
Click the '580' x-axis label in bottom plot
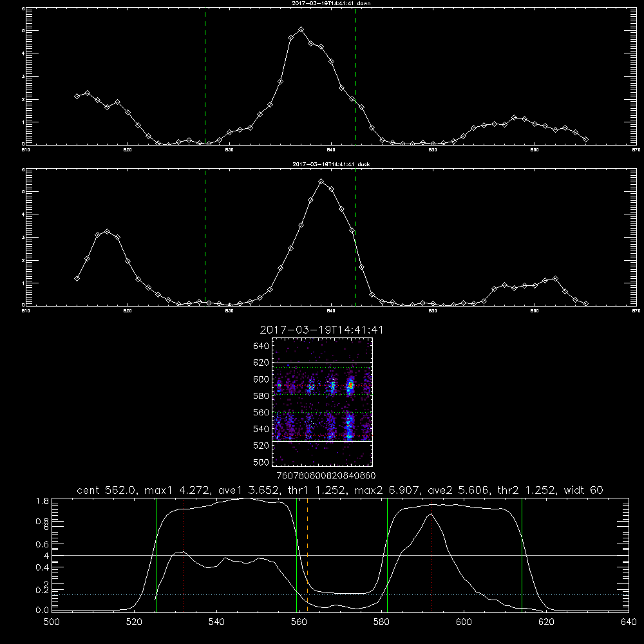tap(381, 622)
